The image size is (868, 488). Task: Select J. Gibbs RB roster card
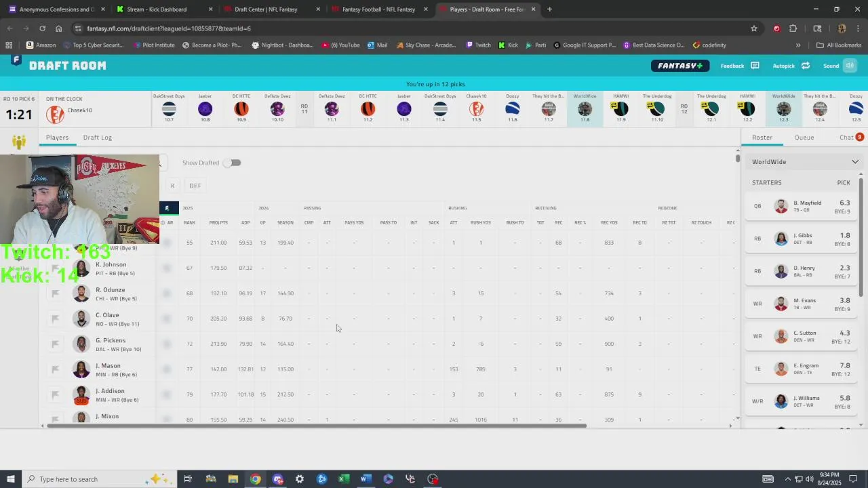coord(801,239)
